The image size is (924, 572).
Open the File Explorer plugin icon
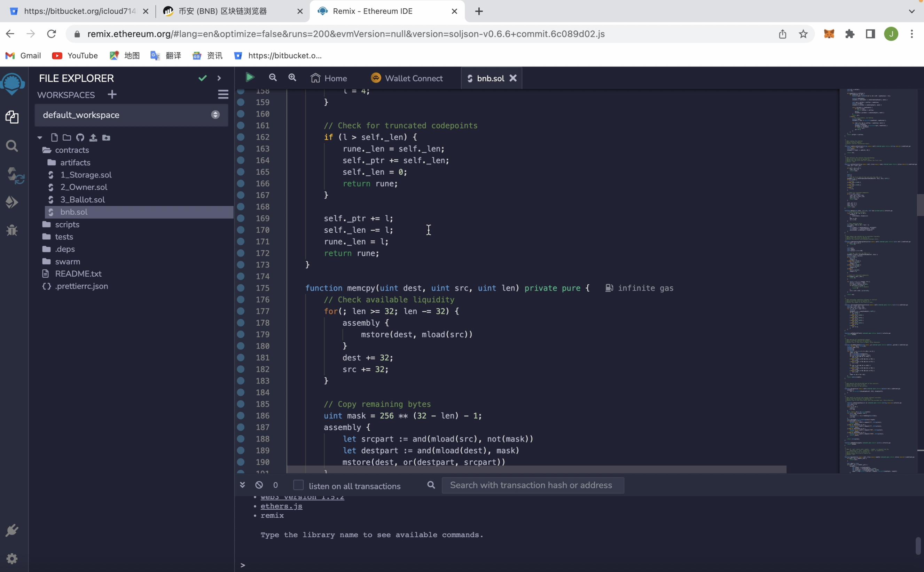click(12, 117)
